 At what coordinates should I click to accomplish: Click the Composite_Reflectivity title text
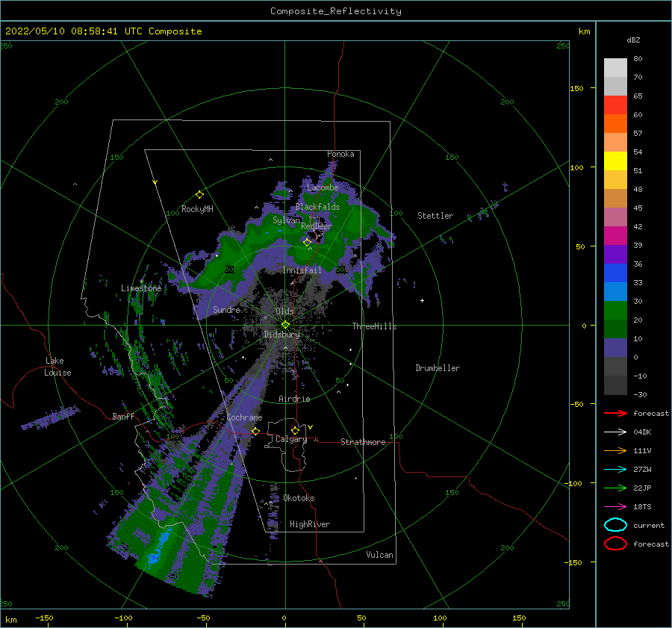336,11
